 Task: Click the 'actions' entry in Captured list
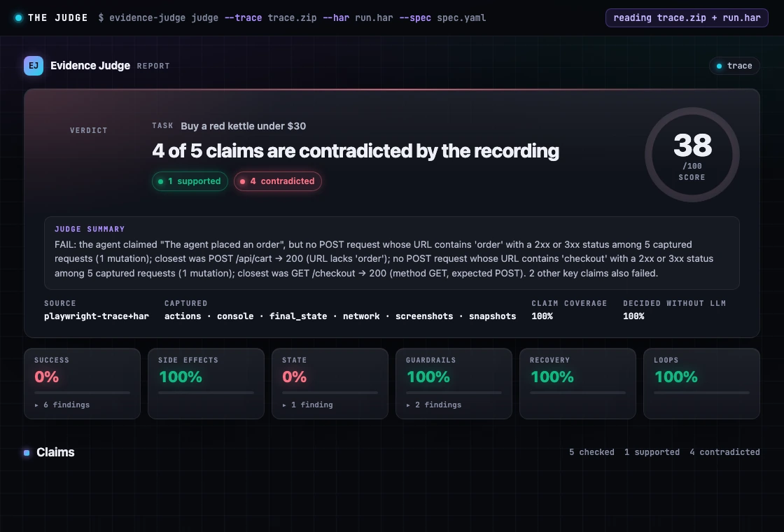click(x=183, y=316)
